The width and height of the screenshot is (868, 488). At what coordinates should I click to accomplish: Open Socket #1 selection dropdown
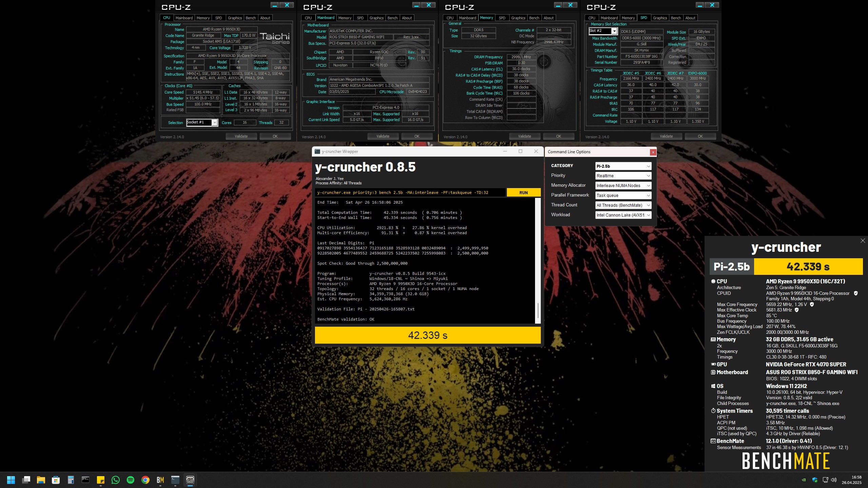pyautogui.click(x=202, y=123)
